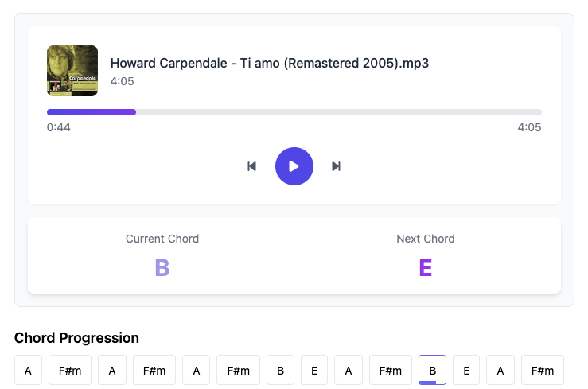Viewport: 588px width, 389px height.
Task: Click the 4:05 duration beneath the song title
Action: click(x=123, y=81)
